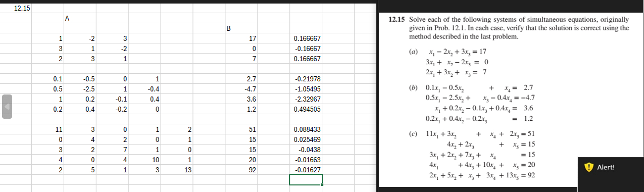Viewport: 644px width, 192px height.
Task: Select the cell with value 3.6
Action: pos(241,99)
